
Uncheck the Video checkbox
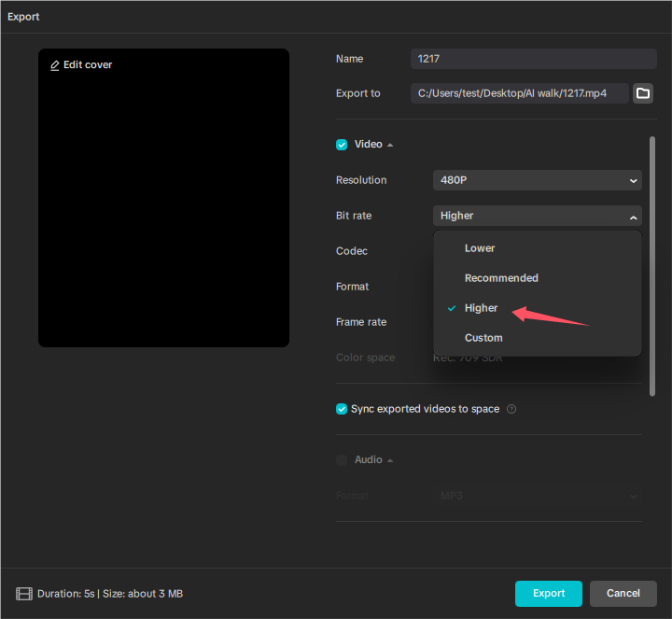(x=342, y=145)
